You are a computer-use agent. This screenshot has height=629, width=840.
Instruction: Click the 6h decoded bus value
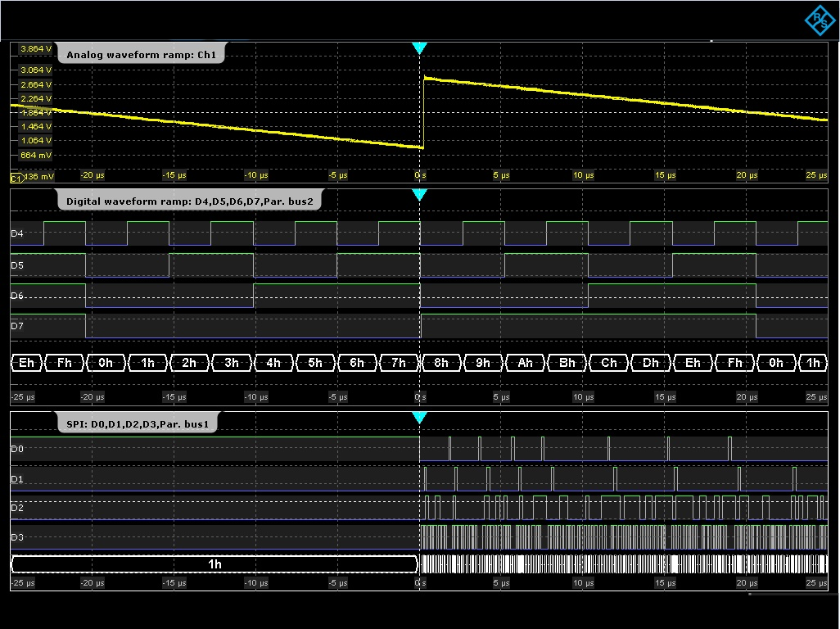click(357, 363)
